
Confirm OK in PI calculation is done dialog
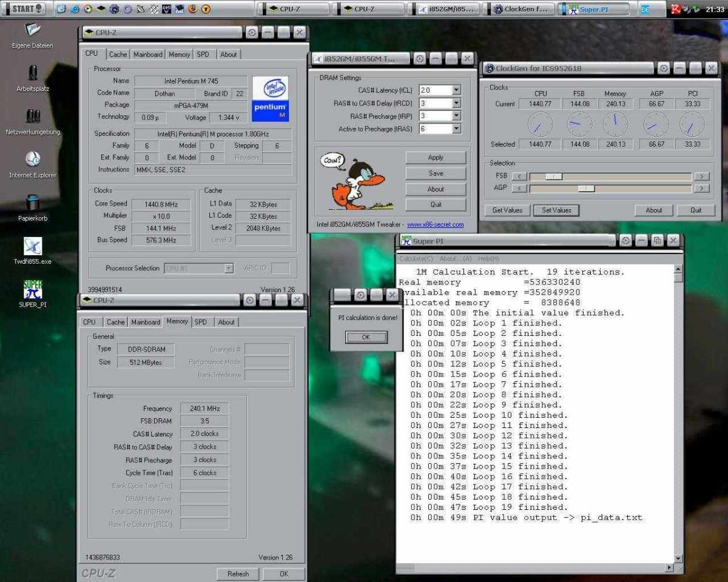366,337
